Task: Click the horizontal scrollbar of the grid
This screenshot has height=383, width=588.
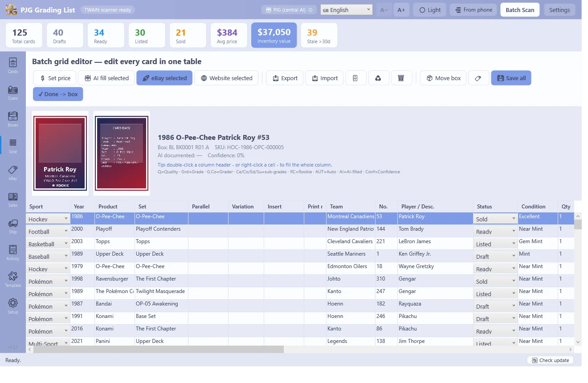Action: click(x=158, y=350)
